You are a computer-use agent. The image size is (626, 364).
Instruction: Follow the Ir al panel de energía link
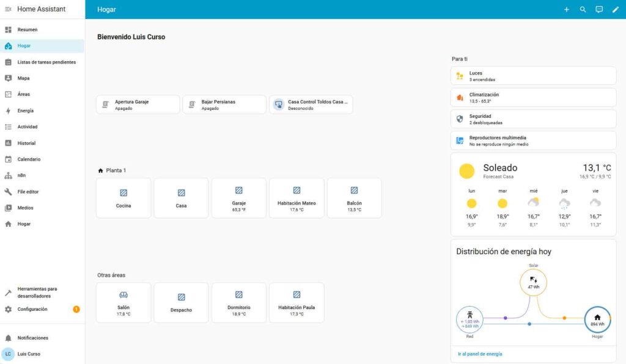click(x=480, y=354)
